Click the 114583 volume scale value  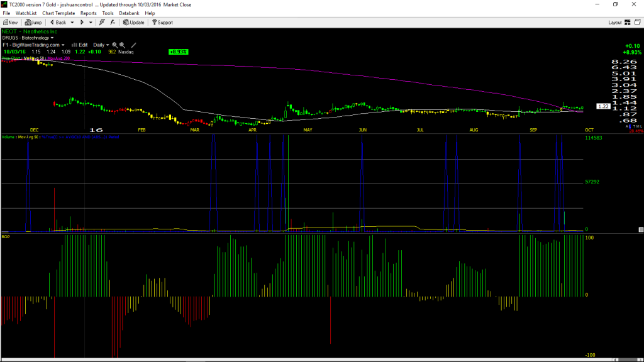coord(594,138)
